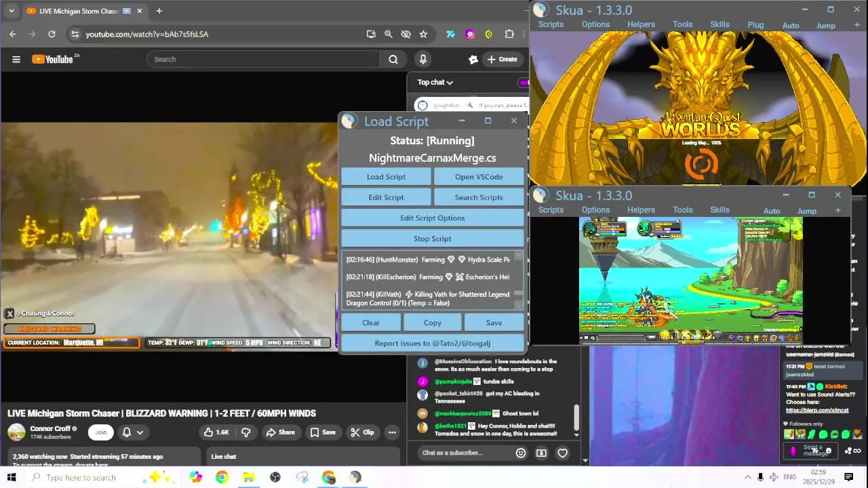The image size is (868, 488).
Task: Dislike the video with thumbs-down button
Action: click(x=246, y=432)
